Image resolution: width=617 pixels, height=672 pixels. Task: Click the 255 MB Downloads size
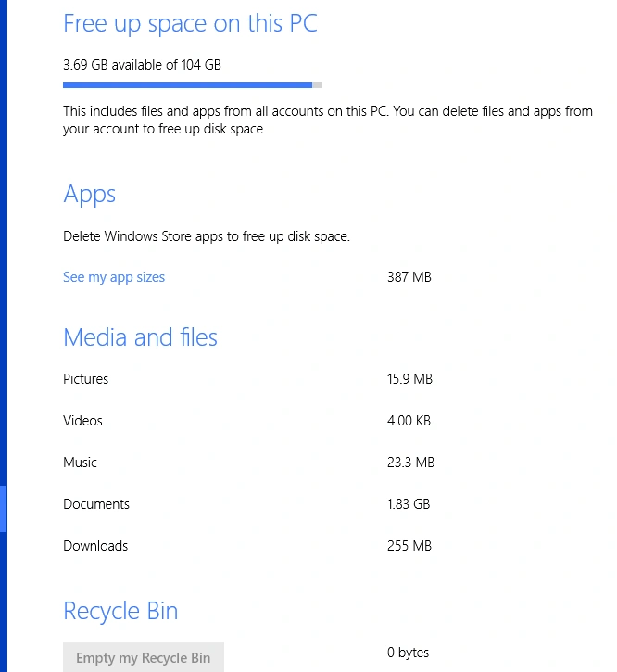(409, 546)
